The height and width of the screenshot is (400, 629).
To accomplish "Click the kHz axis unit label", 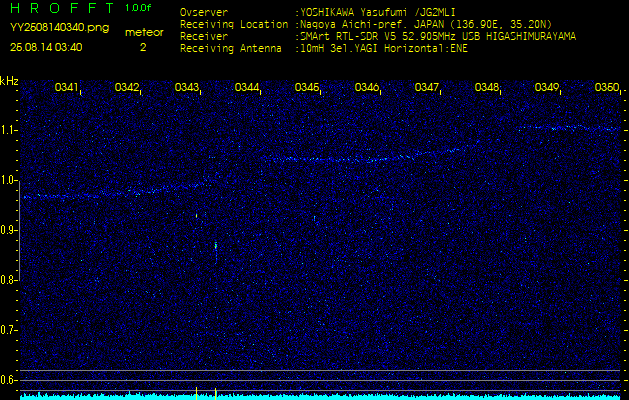I will coord(9,81).
